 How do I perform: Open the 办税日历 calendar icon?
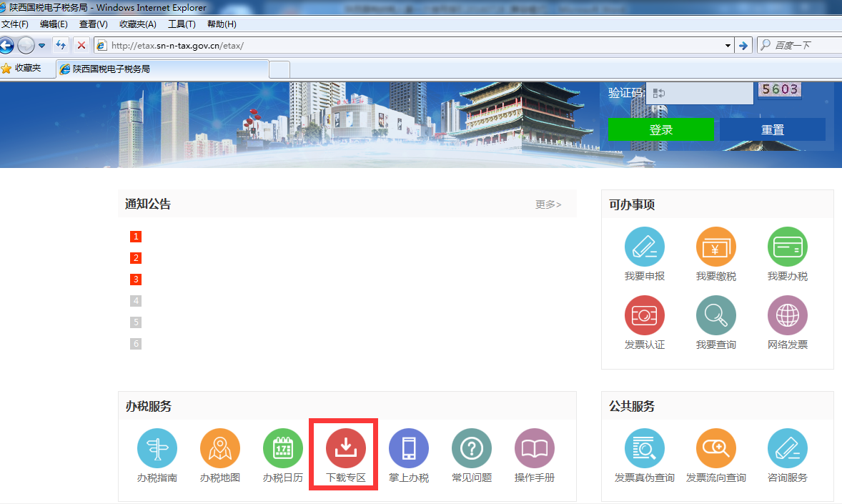coord(282,448)
